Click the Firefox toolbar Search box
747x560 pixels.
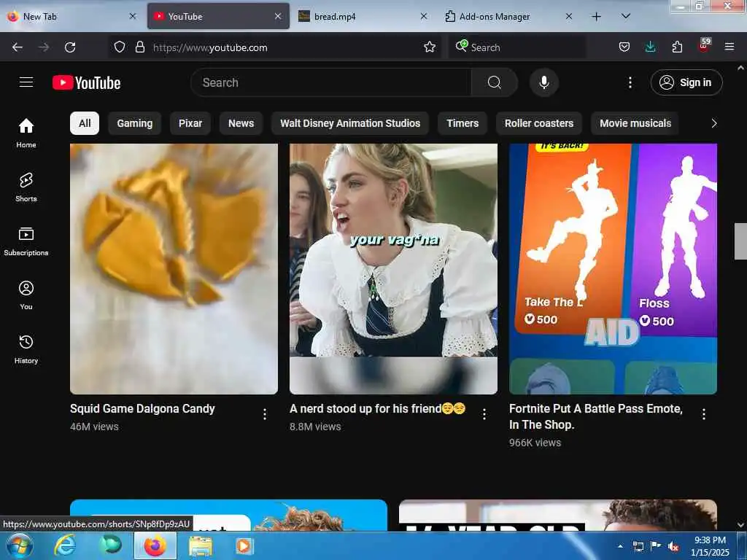[x=517, y=47]
